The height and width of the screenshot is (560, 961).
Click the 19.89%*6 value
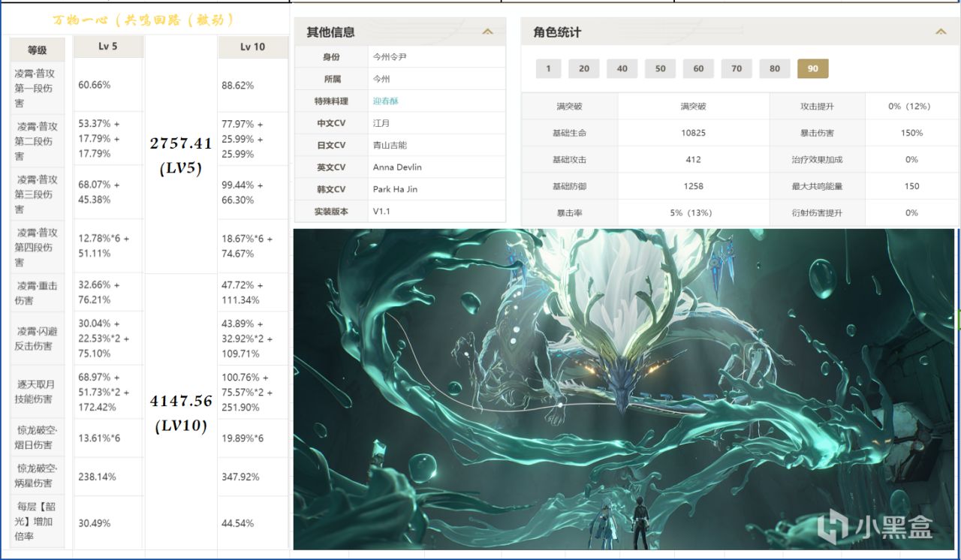tap(243, 438)
